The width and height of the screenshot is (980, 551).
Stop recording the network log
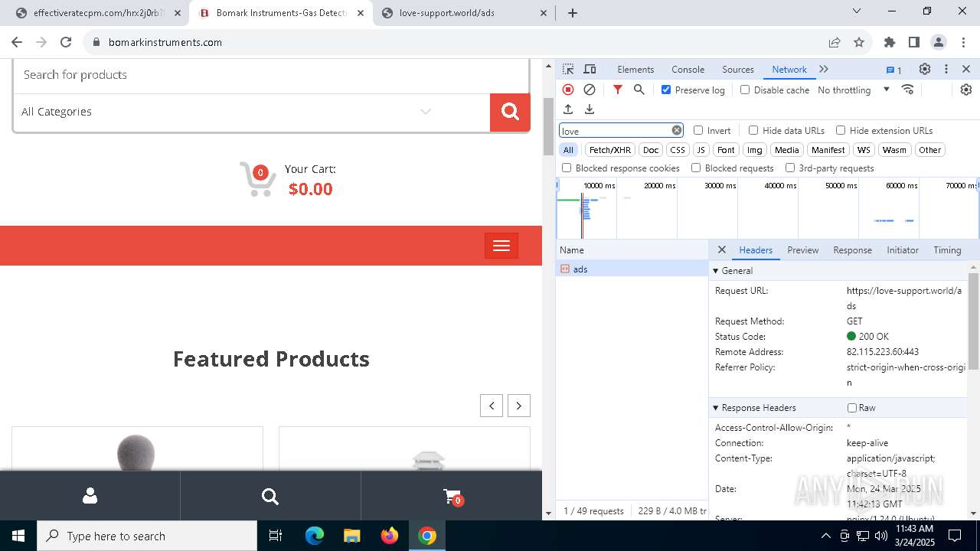click(x=568, y=90)
